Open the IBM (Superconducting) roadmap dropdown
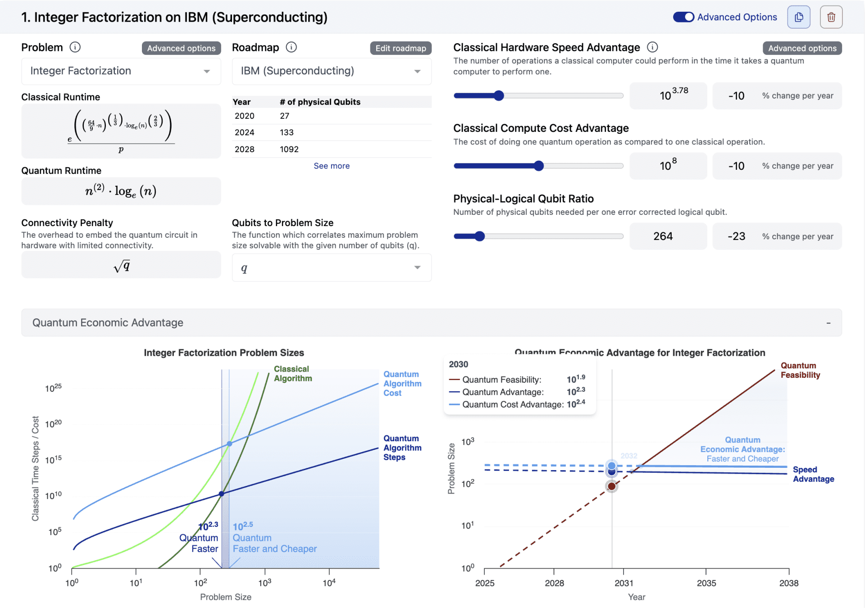865x616 pixels. pyautogui.click(x=331, y=71)
